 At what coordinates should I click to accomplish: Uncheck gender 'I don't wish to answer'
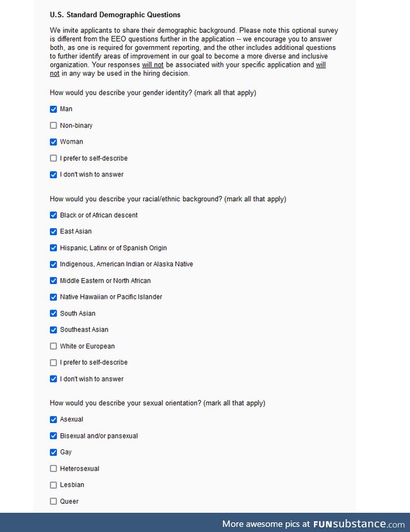53,174
